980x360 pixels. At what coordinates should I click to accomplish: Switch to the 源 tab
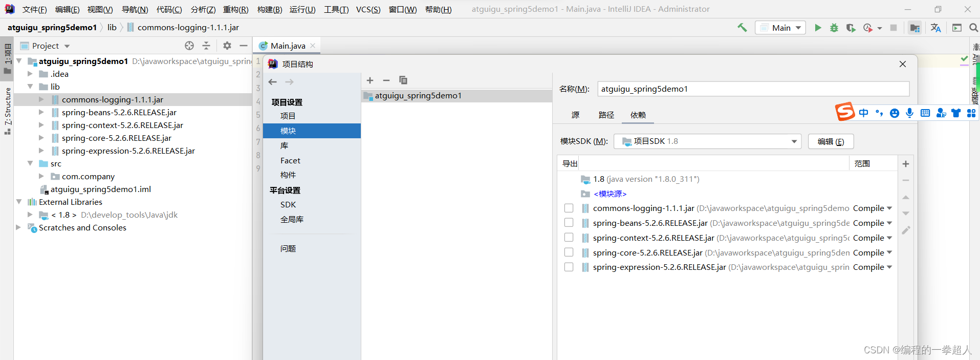[x=576, y=115]
